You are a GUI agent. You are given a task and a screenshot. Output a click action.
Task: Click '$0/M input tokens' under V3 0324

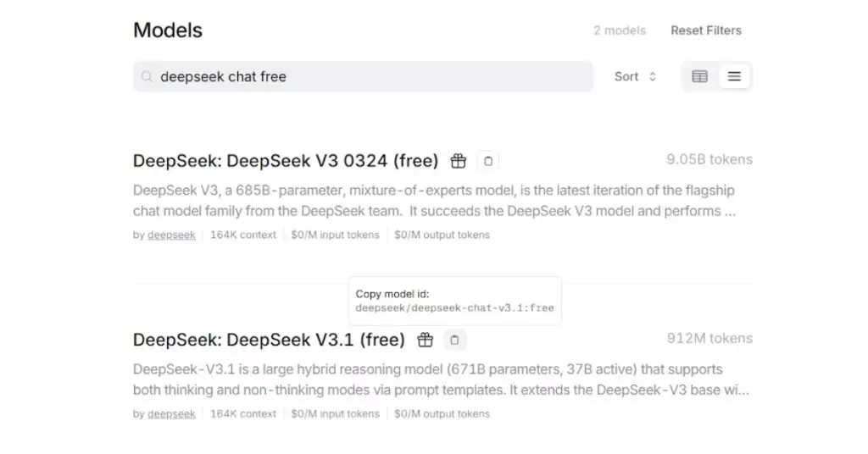[336, 235]
